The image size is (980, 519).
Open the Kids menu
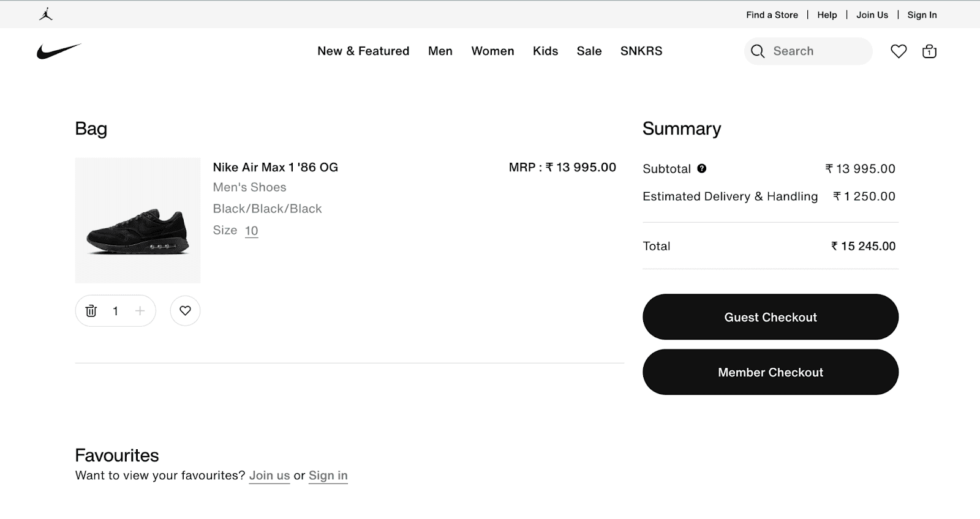tap(545, 51)
